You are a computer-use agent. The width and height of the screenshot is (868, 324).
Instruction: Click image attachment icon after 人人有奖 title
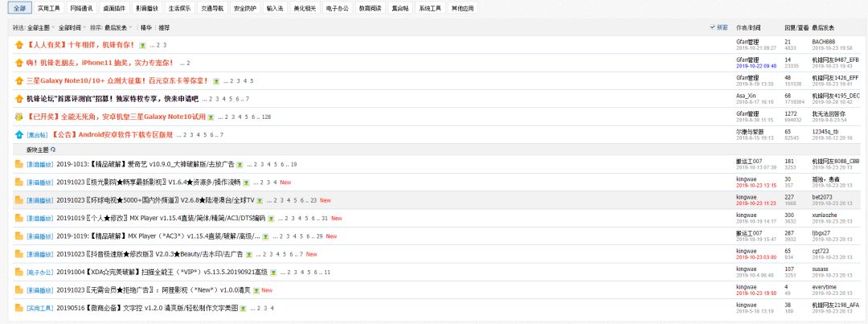[142, 45]
